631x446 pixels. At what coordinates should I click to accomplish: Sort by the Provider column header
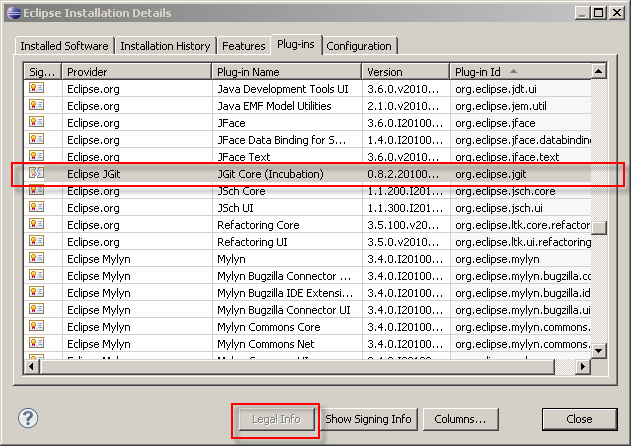[x=137, y=72]
